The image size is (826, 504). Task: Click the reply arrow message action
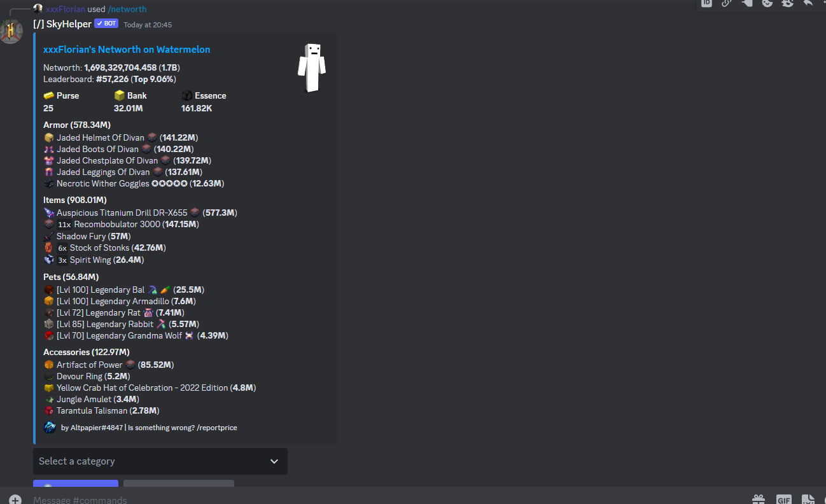[808, 3]
